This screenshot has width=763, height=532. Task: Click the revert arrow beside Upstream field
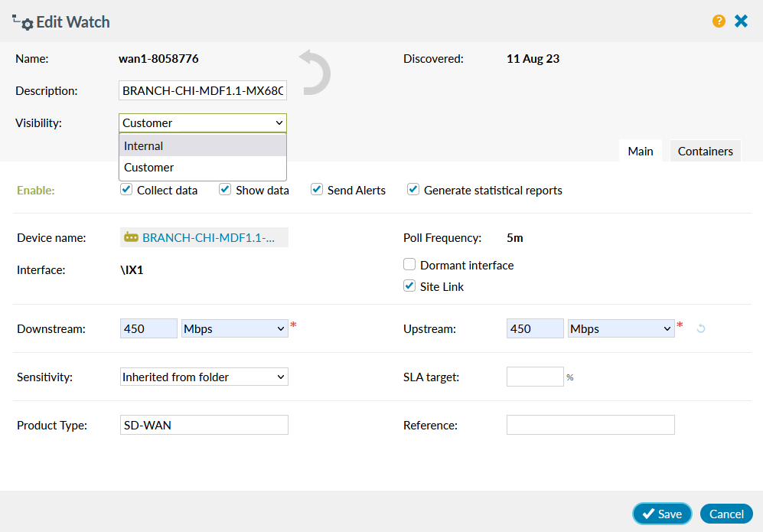coord(703,328)
